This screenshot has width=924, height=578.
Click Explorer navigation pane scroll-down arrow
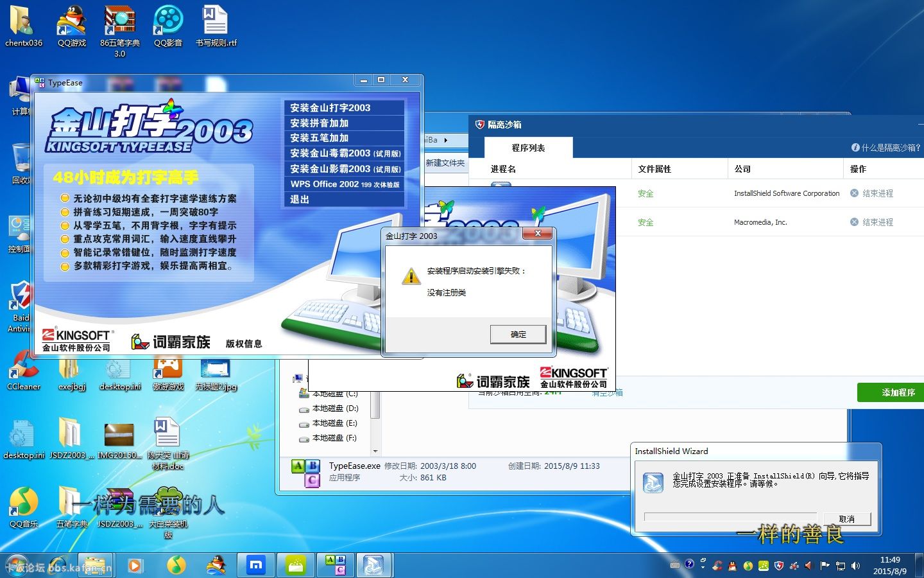pyautogui.click(x=375, y=451)
